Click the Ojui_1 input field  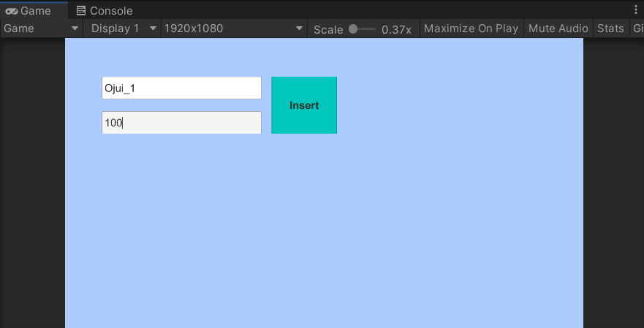[181, 88]
